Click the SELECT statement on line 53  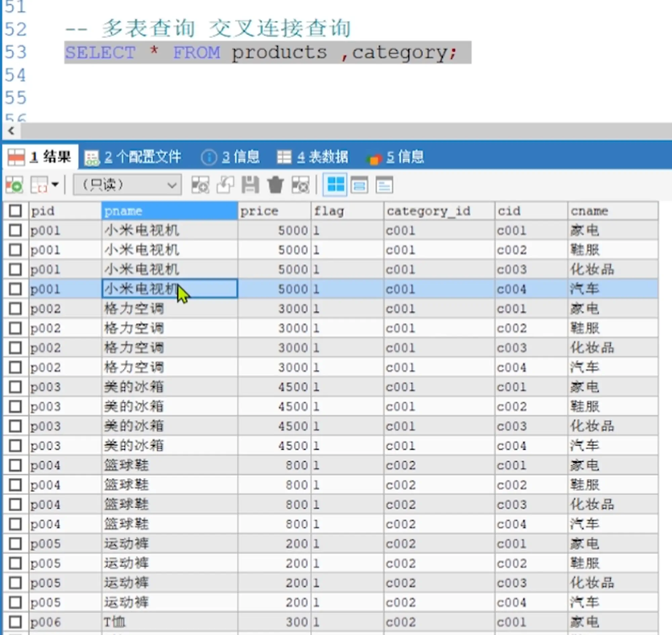click(x=261, y=53)
